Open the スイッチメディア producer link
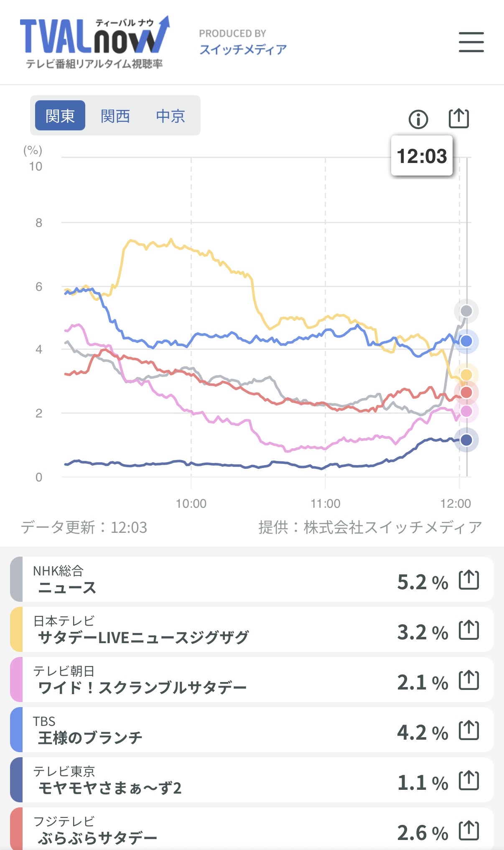The width and height of the screenshot is (504, 850). click(243, 49)
